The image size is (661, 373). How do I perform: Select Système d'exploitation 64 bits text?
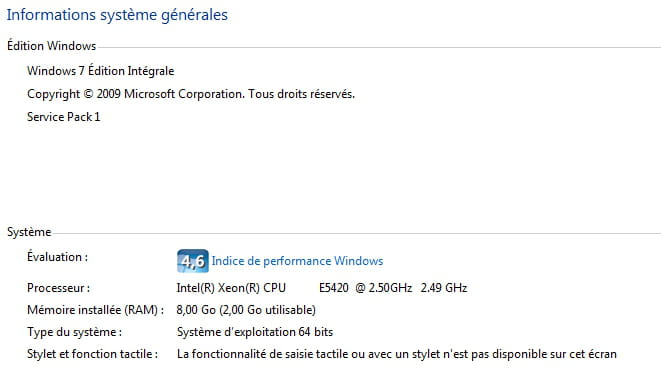255,332
